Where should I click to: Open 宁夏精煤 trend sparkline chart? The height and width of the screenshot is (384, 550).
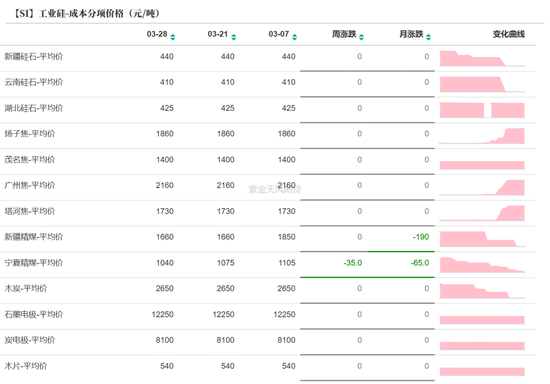pyautogui.click(x=482, y=265)
